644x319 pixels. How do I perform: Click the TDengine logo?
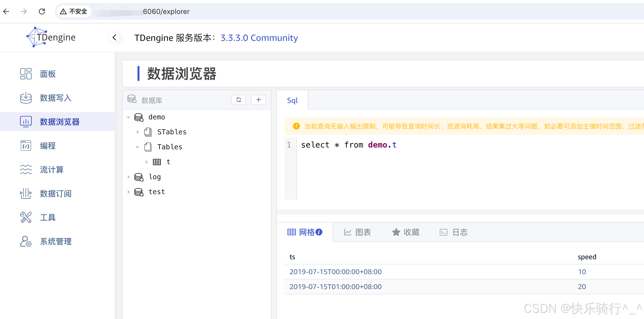pyautogui.click(x=51, y=37)
